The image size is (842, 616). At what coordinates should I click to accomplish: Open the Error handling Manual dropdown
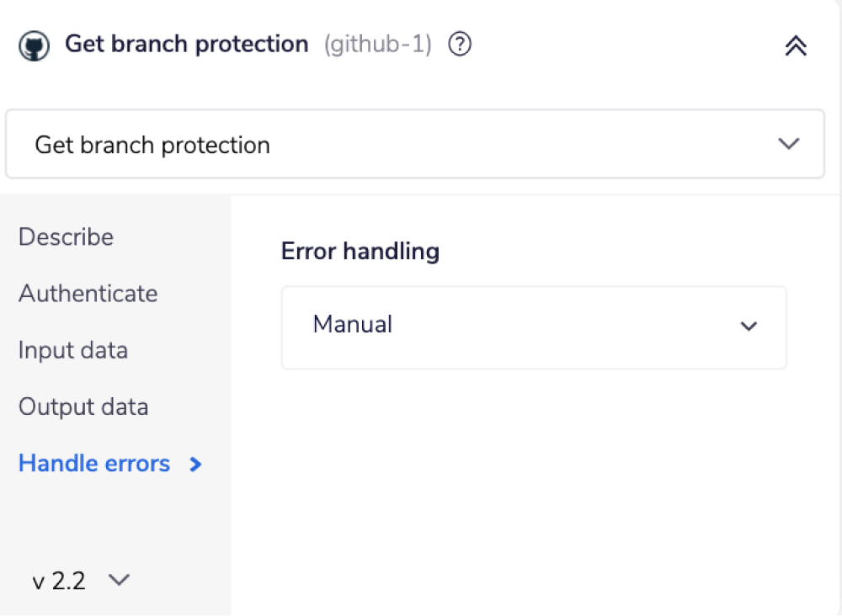(x=533, y=327)
